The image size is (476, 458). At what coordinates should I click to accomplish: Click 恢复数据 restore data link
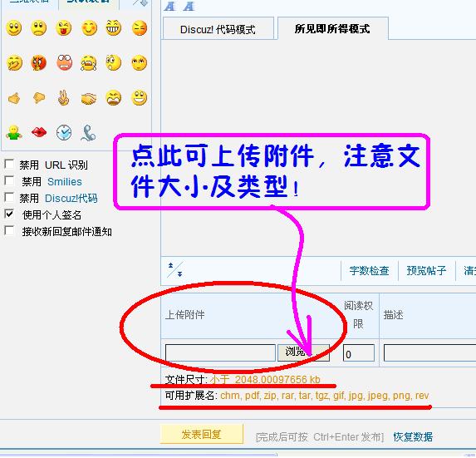click(x=413, y=437)
